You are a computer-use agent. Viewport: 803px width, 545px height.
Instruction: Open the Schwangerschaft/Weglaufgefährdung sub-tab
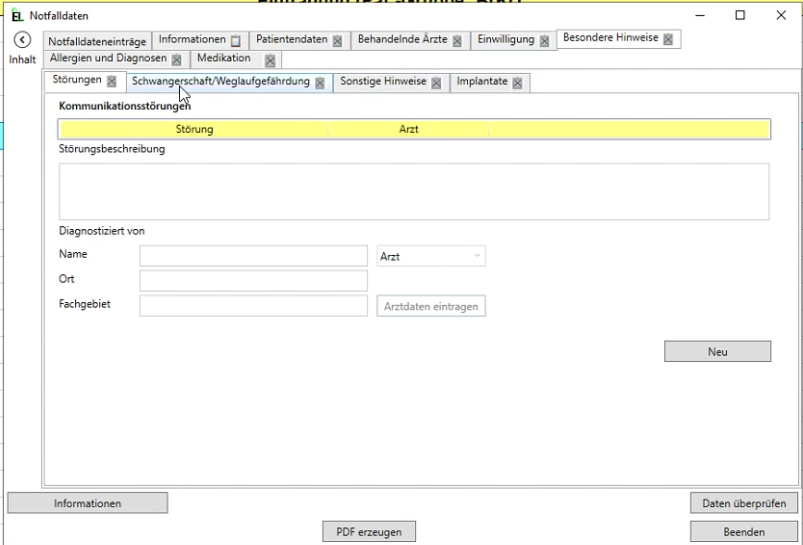(220, 82)
